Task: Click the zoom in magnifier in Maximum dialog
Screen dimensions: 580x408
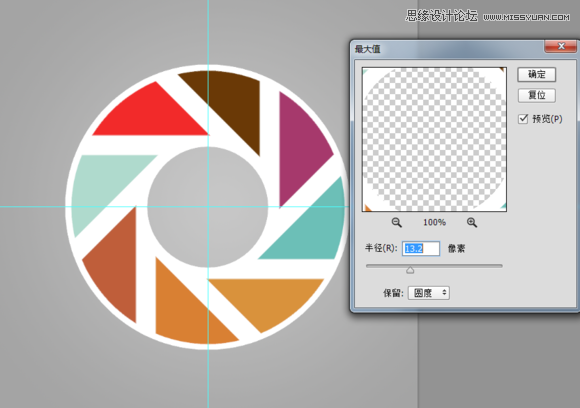Action: [472, 222]
